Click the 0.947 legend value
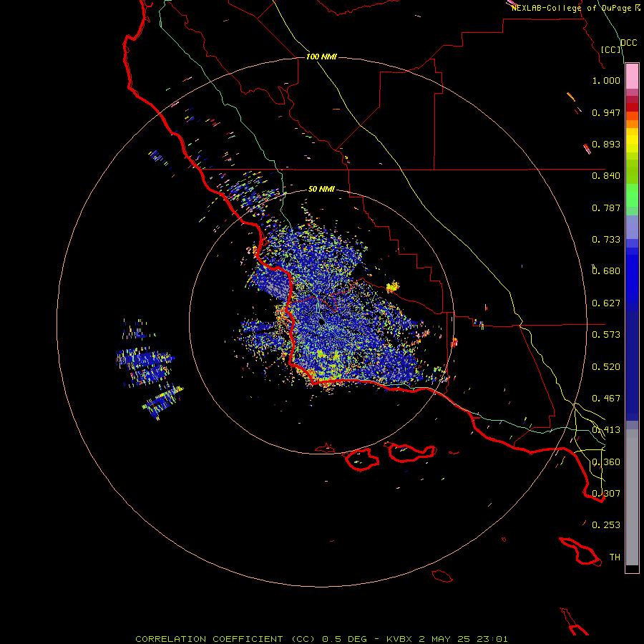Image resolution: width=644 pixels, height=644 pixels. [x=606, y=112]
